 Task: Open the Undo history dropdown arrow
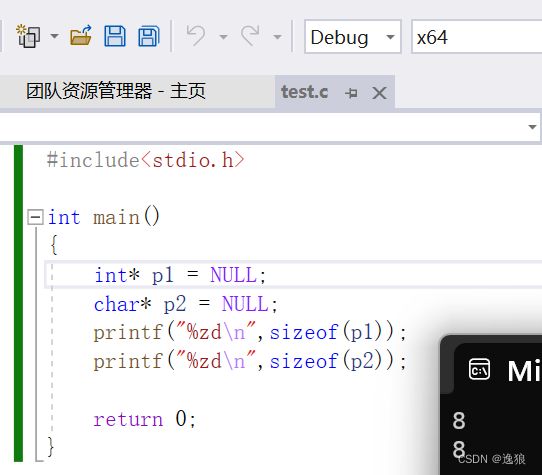pos(224,37)
